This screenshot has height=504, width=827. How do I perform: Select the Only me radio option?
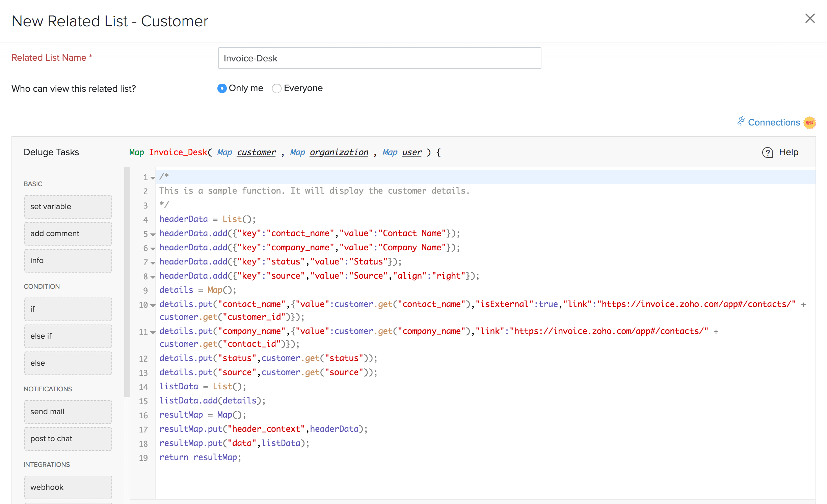[x=222, y=88]
